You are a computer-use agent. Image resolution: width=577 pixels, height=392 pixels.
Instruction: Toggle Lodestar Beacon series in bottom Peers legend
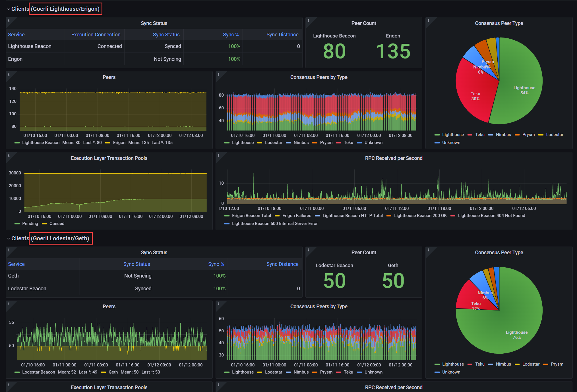click(x=38, y=372)
